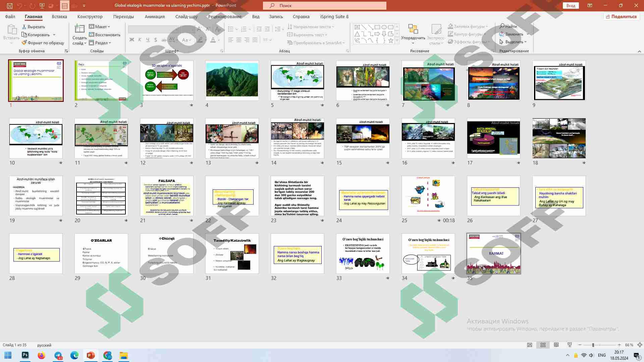Collapse the ribbon with chevron arrow
The image size is (644, 362).
pyautogui.click(x=639, y=51)
